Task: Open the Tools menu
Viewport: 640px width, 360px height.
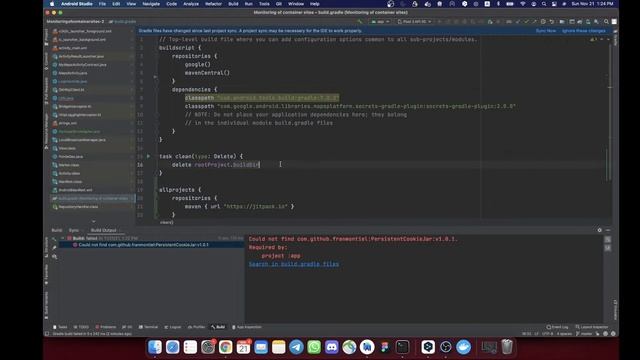Action: point(264,4)
